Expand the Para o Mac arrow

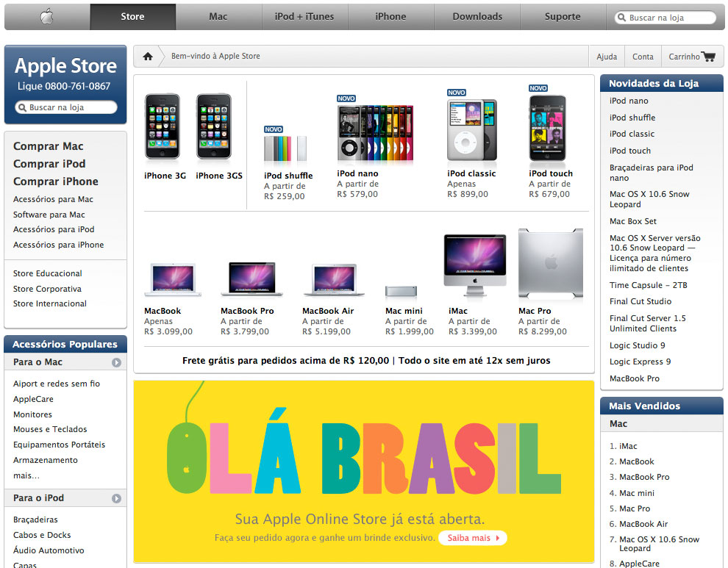[116, 362]
